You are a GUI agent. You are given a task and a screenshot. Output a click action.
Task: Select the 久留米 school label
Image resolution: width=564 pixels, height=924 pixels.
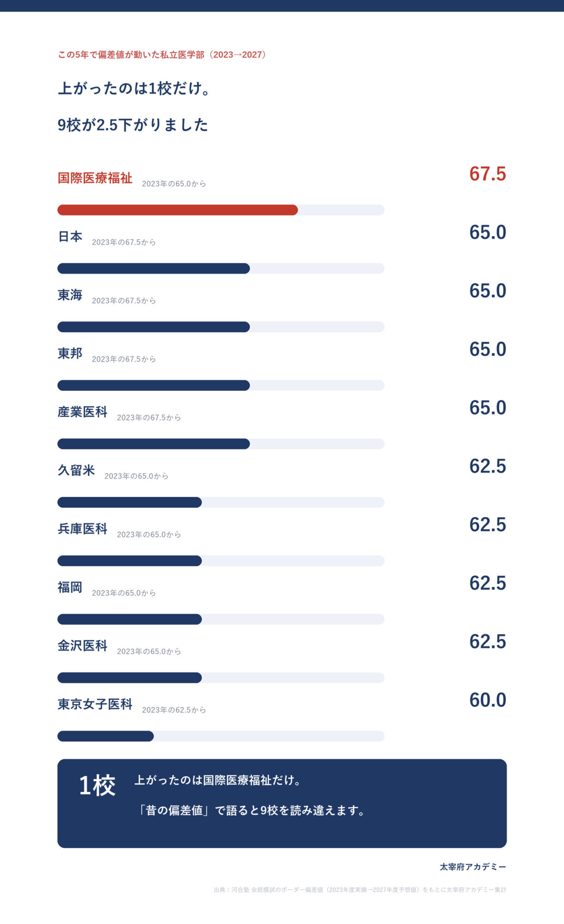click(76, 470)
